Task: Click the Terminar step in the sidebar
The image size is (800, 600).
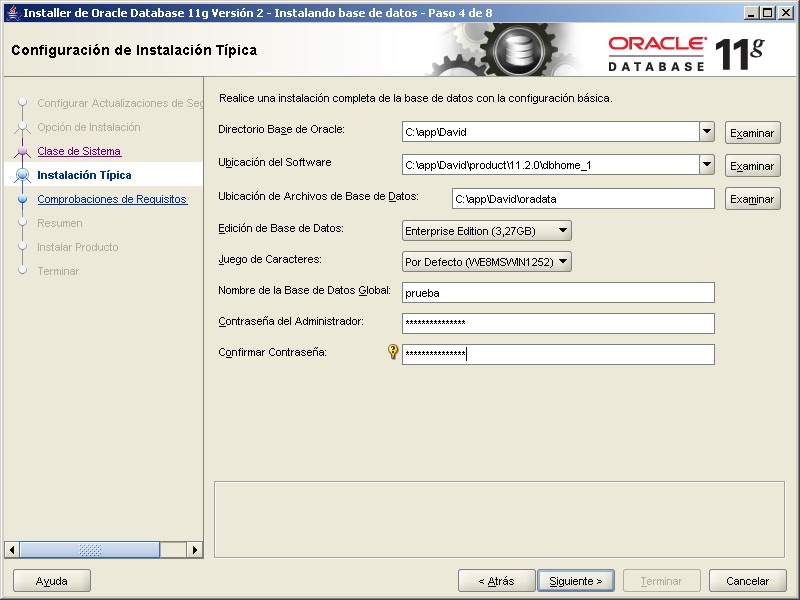Action: [x=58, y=271]
